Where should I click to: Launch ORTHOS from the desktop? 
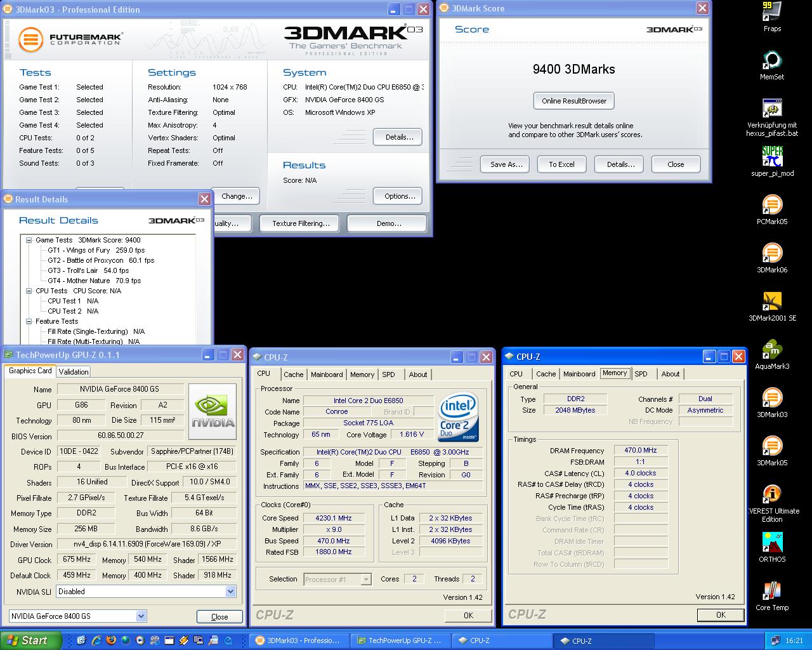pos(772,548)
